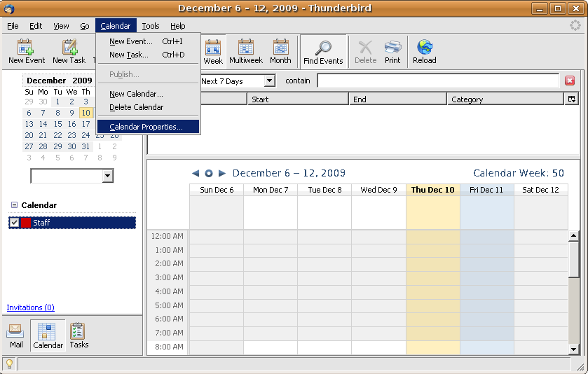Open the Edit menu
The image size is (588, 374).
36,26
